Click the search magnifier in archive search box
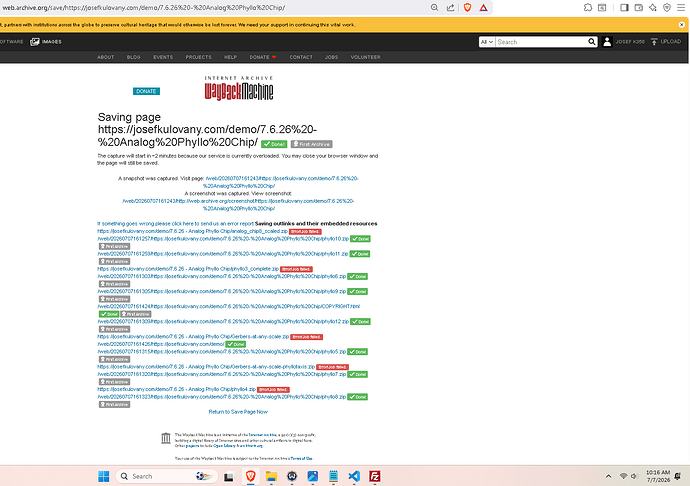Viewport: 690px width, 486px height. click(x=592, y=42)
